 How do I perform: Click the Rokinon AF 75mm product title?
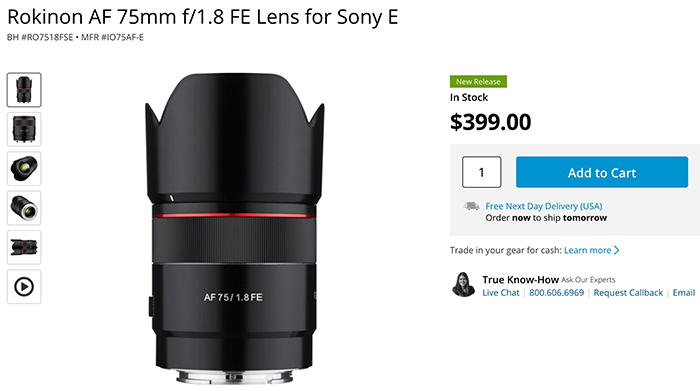click(203, 17)
